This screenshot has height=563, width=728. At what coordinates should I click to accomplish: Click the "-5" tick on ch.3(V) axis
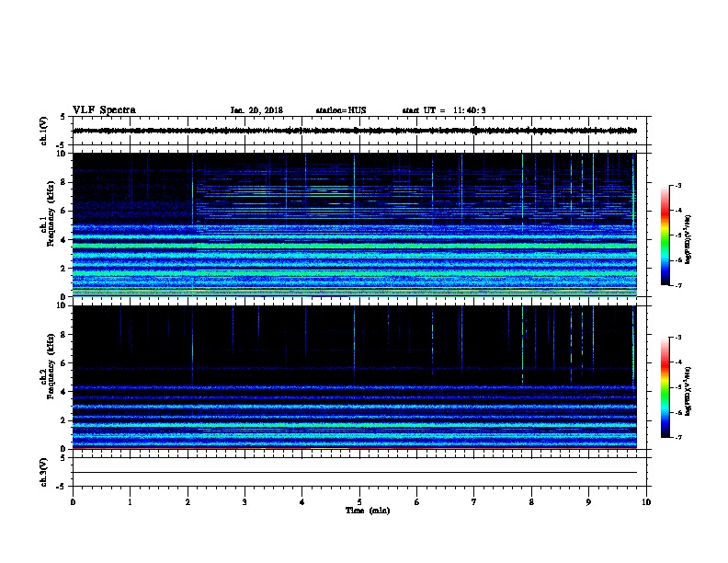point(61,487)
